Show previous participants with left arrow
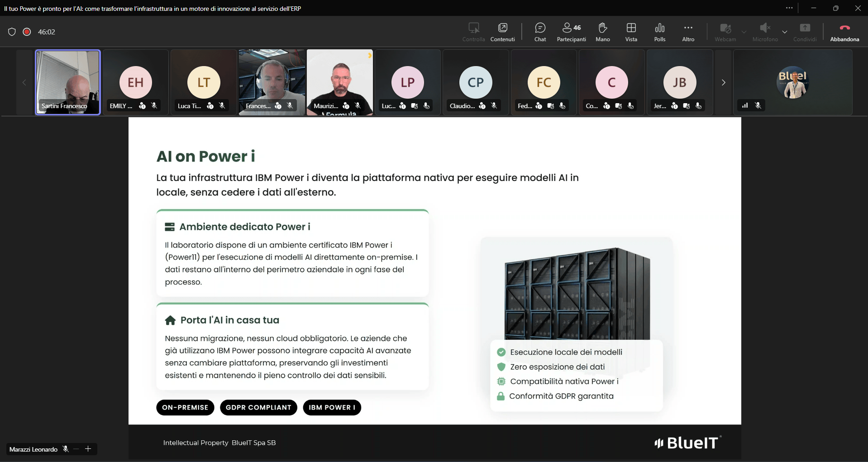The height and width of the screenshot is (462, 868). pos(24,82)
